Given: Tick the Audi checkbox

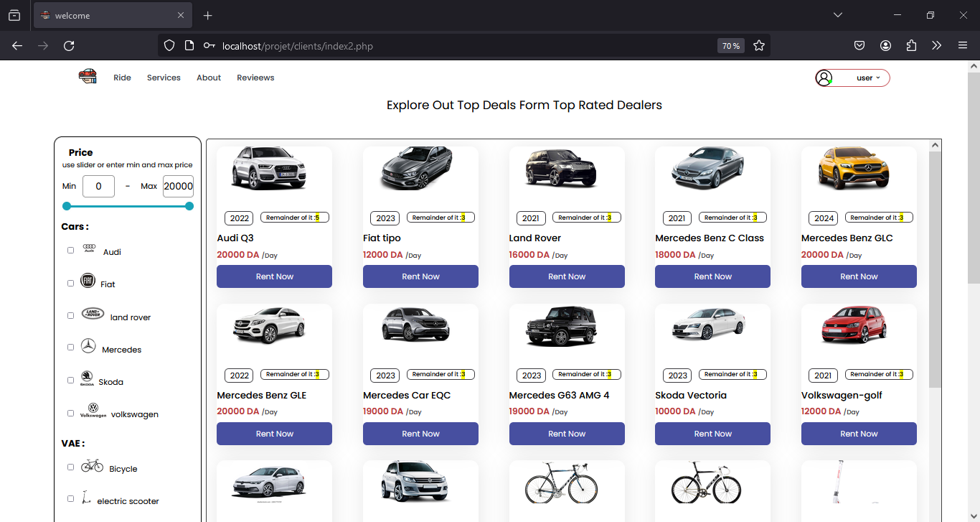Looking at the screenshot, I should tap(70, 250).
